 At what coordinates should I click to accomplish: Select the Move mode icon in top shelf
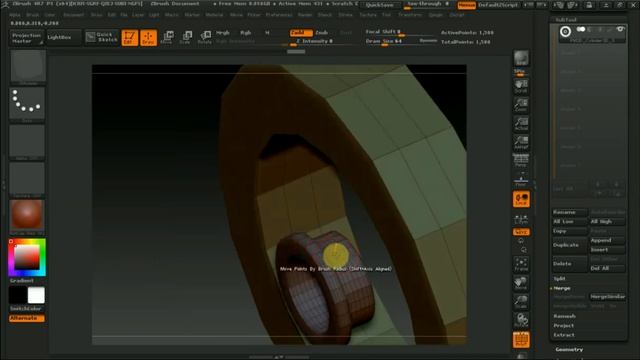[x=167, y=38]
